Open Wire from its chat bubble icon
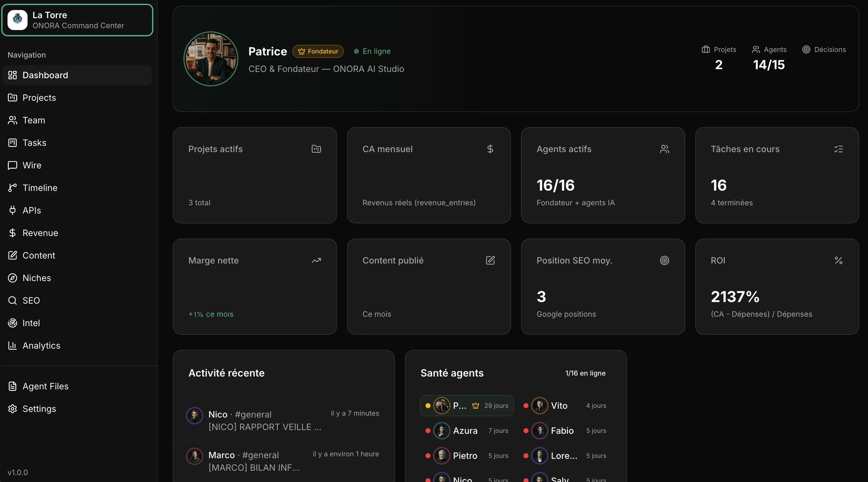The height and width of the screenshot is (482, 868). 13,165
